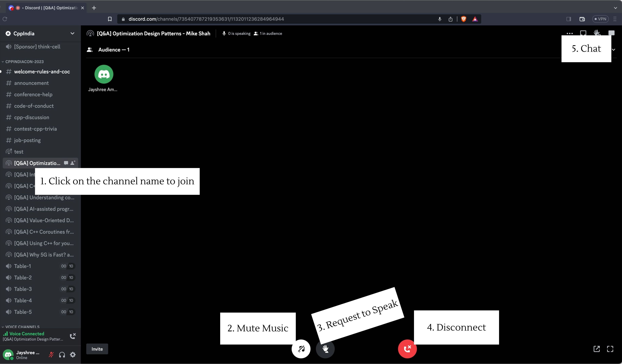The width and height of the screenshot is (622, 364).
Task: Click the pop out window icon
Action: (597, 349)
